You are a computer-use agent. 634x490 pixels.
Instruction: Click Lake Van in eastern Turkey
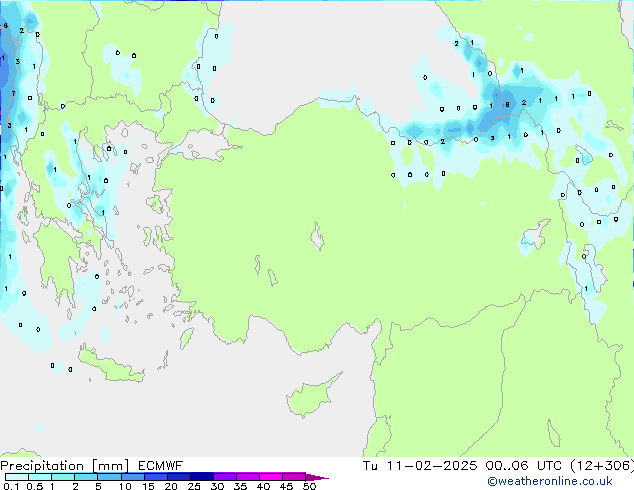pos(534,237)
